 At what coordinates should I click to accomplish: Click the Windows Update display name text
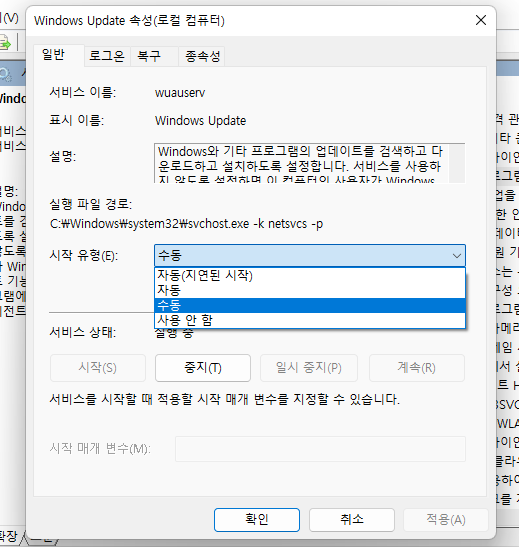[201, 121]
